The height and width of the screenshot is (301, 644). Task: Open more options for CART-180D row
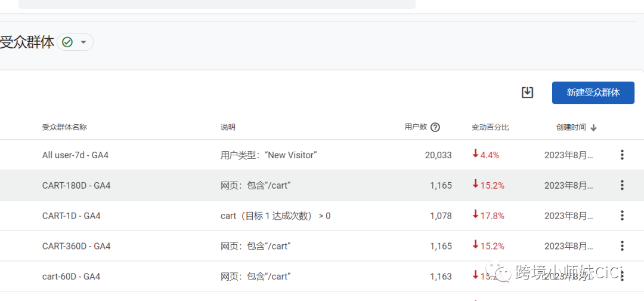622,186
